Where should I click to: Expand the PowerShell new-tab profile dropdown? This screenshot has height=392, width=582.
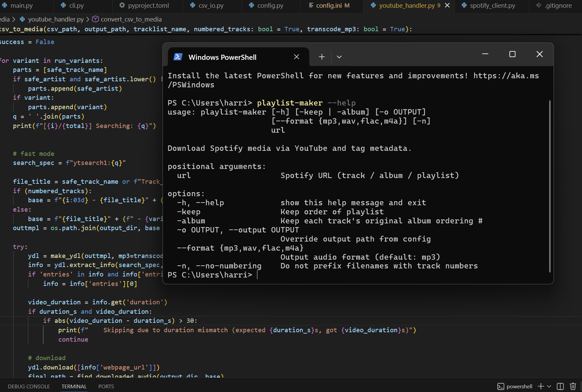point(339,57)
